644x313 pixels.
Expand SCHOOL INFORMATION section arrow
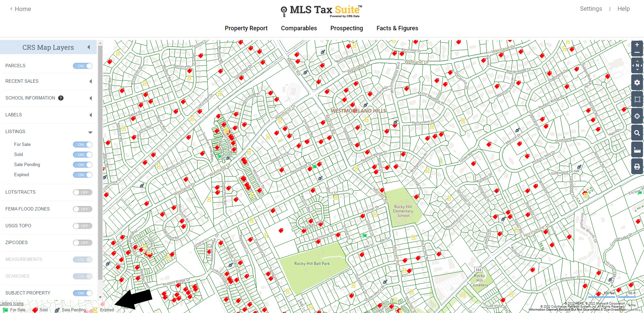pyautogui.click(x=90, y=98)
